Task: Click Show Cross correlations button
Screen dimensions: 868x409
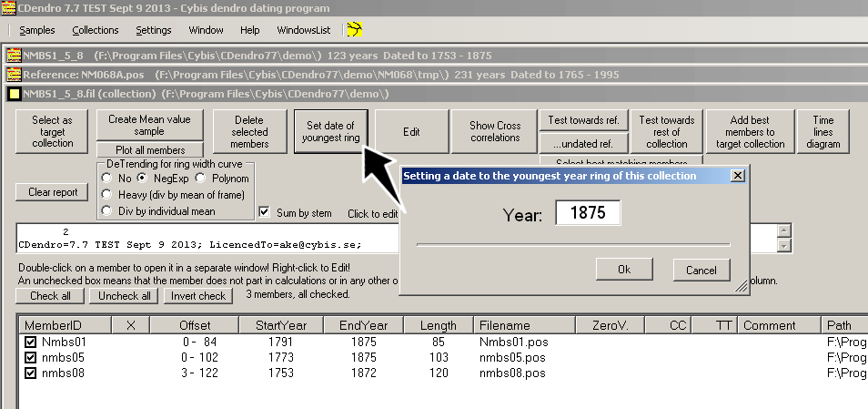Action: (494, 132)
